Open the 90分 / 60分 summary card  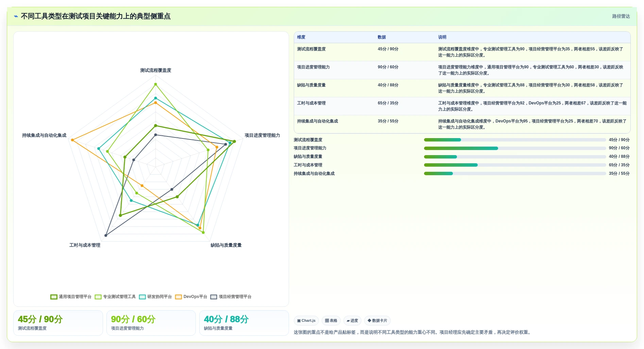pos(151,323)
